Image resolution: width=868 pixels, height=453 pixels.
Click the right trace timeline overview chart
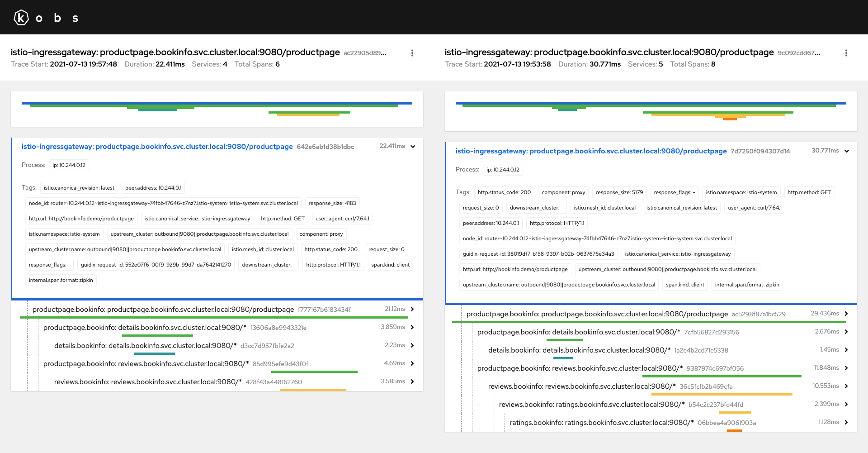pos(651,111)
